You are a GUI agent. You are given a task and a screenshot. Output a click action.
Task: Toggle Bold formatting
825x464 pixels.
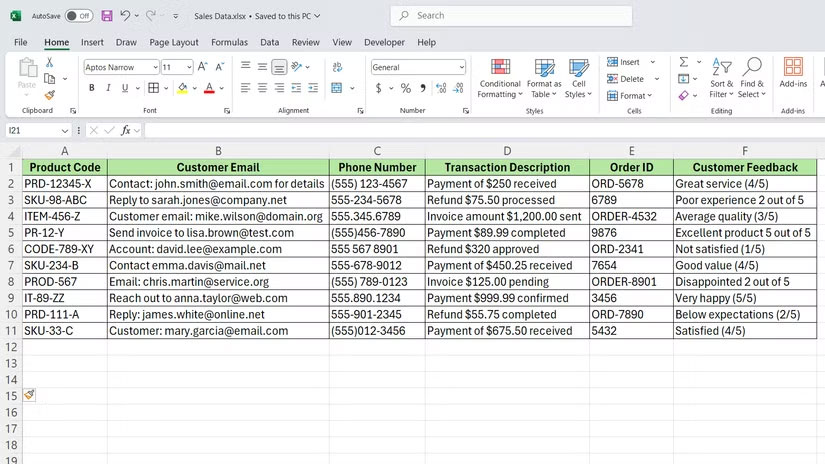[92, 88]
